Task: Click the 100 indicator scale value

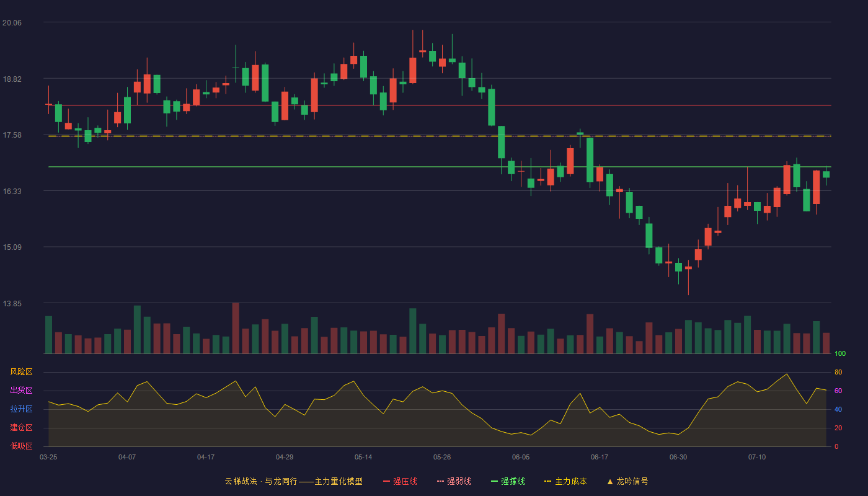Action: point(840,354)
